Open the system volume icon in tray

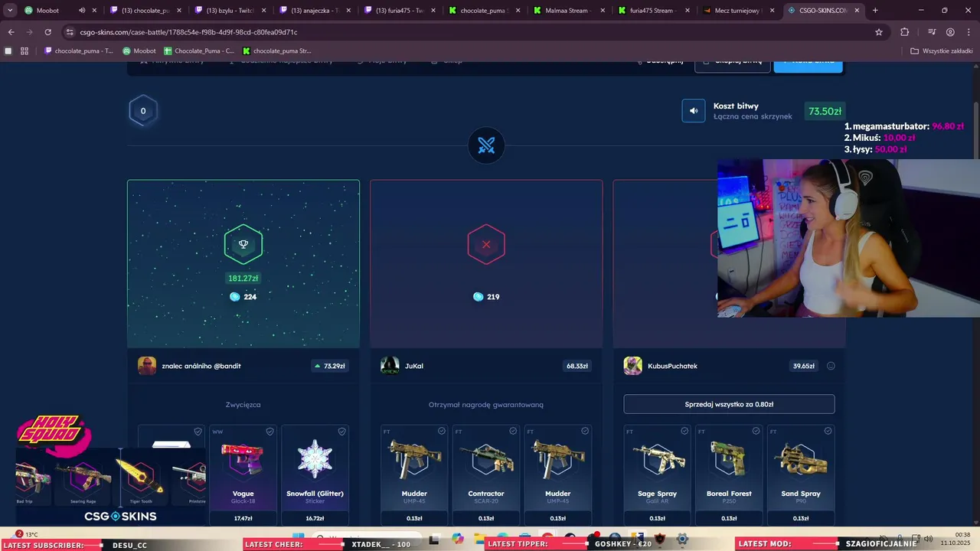click(929, 539)
